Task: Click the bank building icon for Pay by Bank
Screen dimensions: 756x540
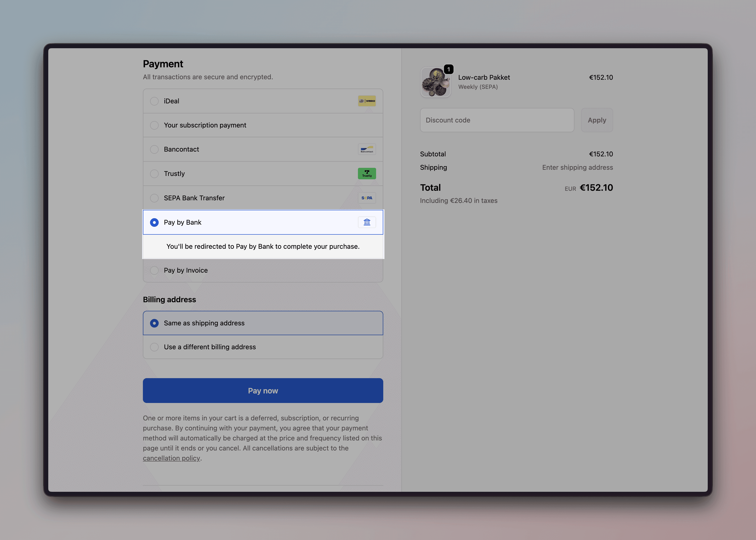Action: [367, 222]
